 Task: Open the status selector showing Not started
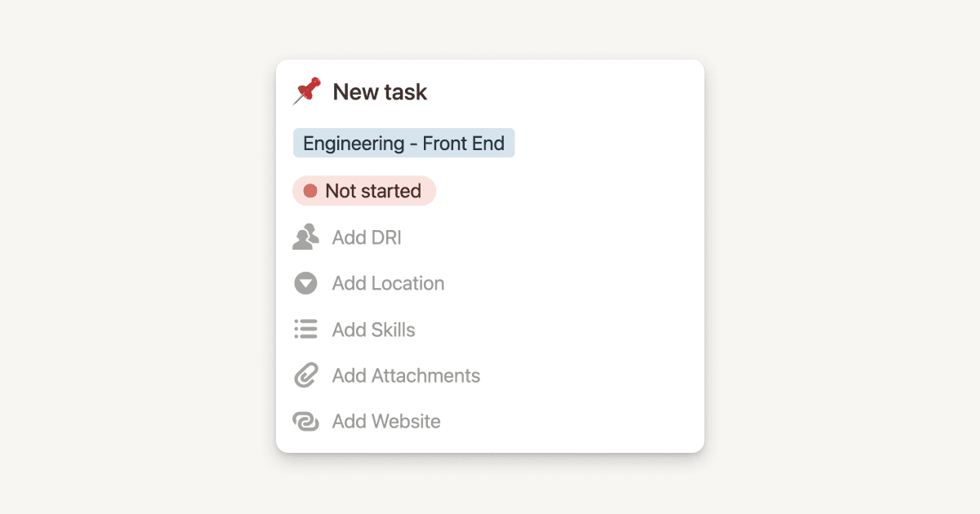click(363, 190)
